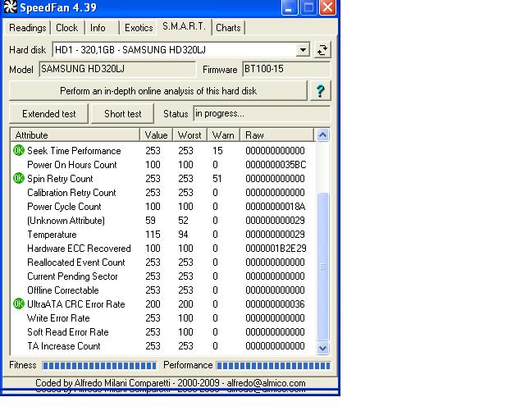The image size is (525, 420).
Task: Select the Calibration Retry Count row
Action: (x=163, y=192)
